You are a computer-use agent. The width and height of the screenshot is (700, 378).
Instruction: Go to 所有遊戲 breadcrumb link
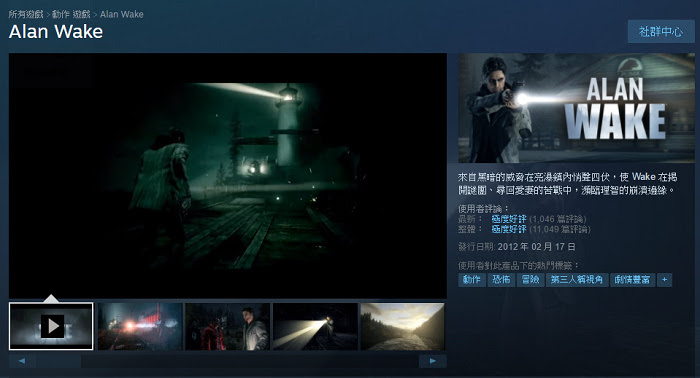[26, 14]
